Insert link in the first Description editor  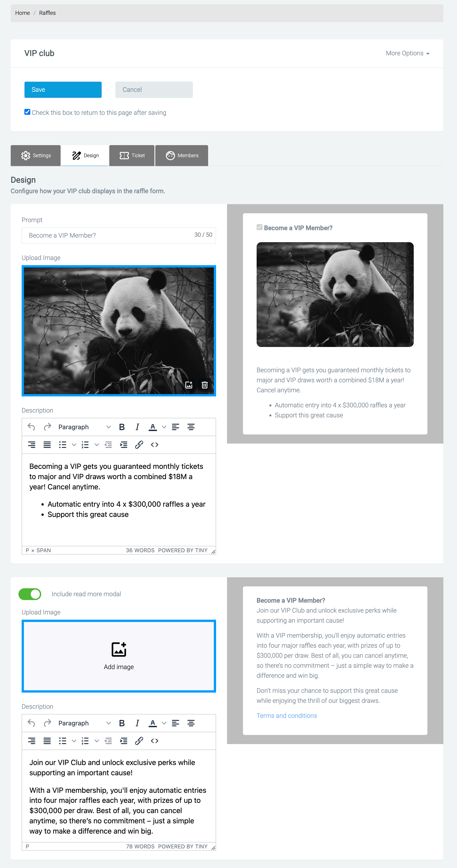coord(139,445)
